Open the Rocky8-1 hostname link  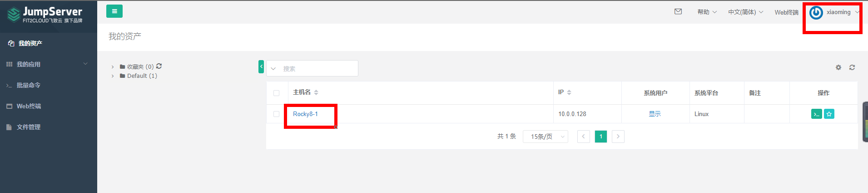coord(305,114)
